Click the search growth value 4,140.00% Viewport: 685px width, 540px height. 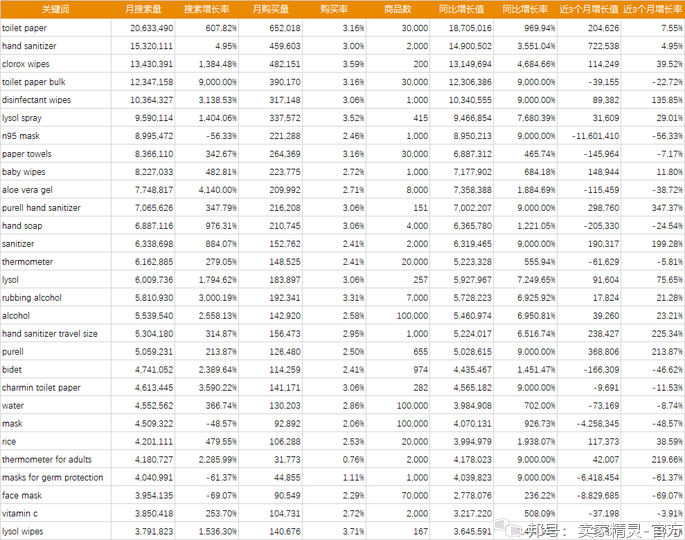click(218, 190)
